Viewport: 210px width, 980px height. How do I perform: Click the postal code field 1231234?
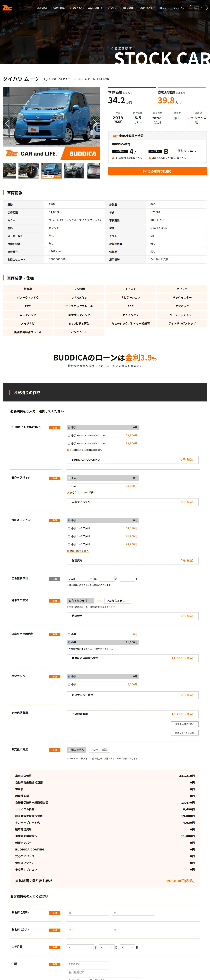[88, 964]
